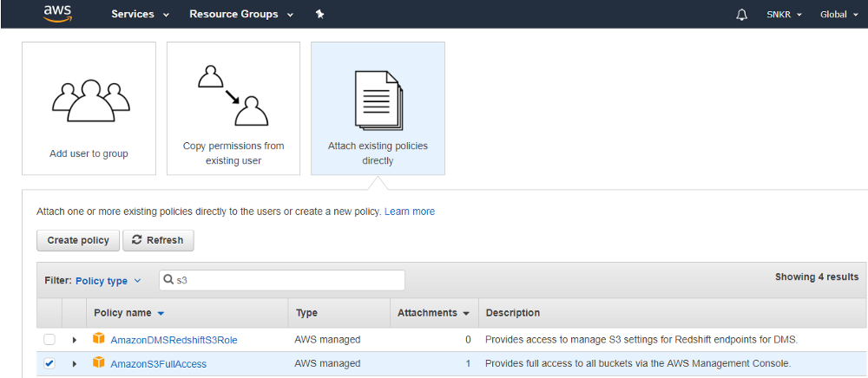868x378 pixels.
Task: Check the AmazonDMSRedshiftS3Role policy checkbox
Action: 49,339
